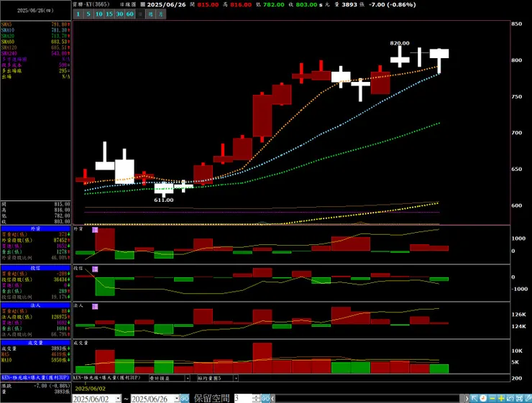Click the 850 price axis label
The width and height of the screenshot is (532, 403).
point(516,24)
